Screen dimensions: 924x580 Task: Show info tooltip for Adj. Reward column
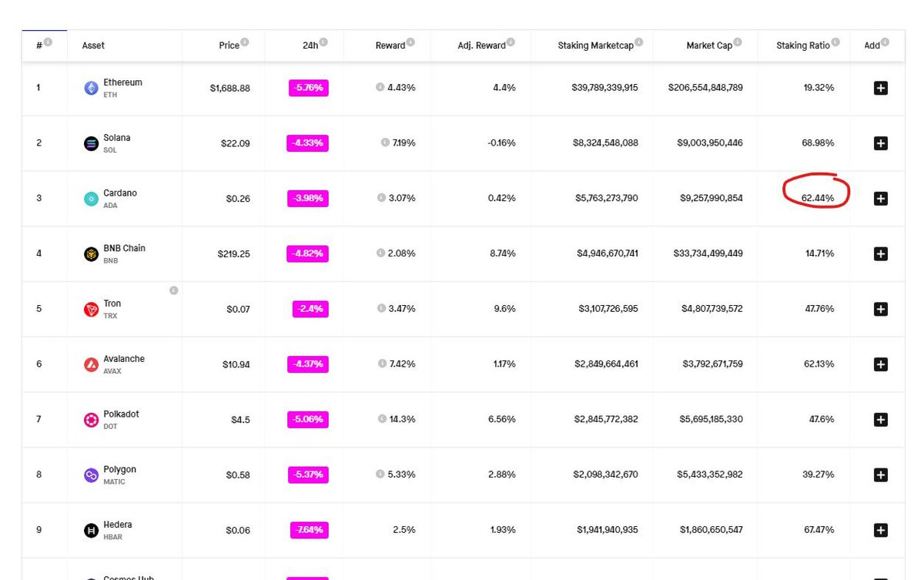511,42
